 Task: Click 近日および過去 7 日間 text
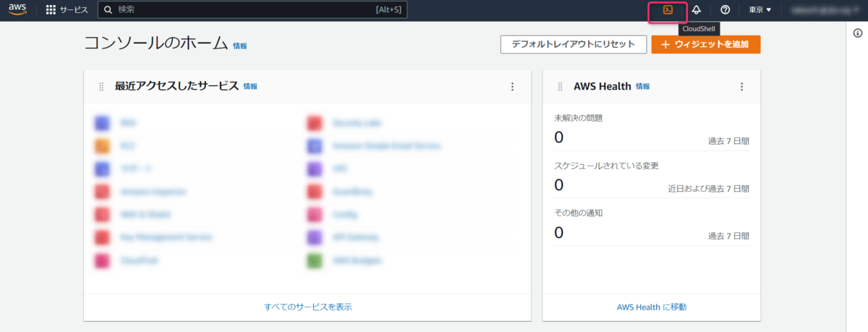(x=709, y=189)
